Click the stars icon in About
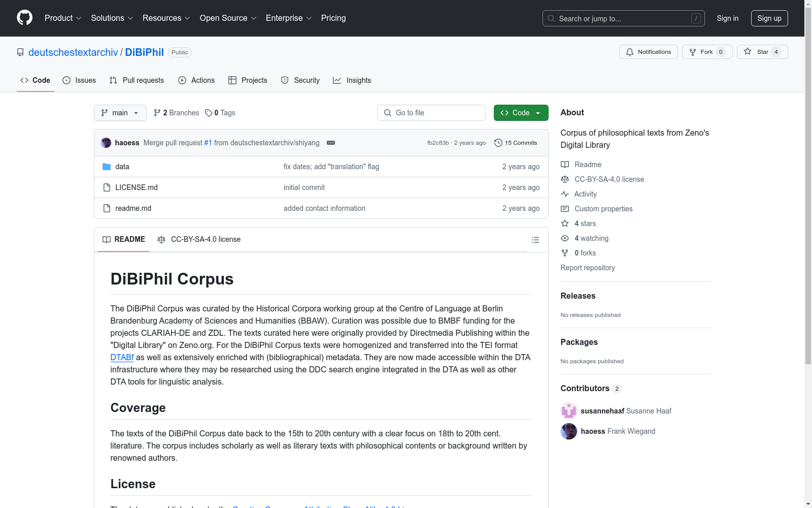This screenshot has width=812, height=508. pyautogui.click(x=565, y=224)
